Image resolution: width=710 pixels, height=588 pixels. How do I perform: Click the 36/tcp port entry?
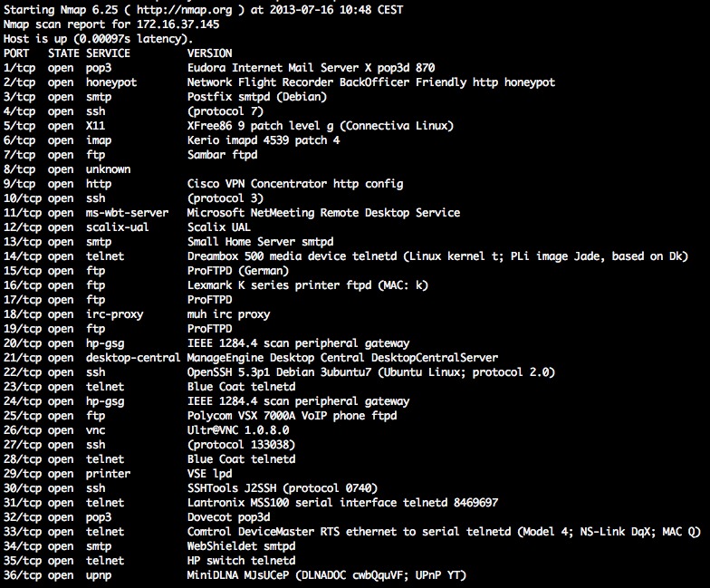[x=20, y=575]
